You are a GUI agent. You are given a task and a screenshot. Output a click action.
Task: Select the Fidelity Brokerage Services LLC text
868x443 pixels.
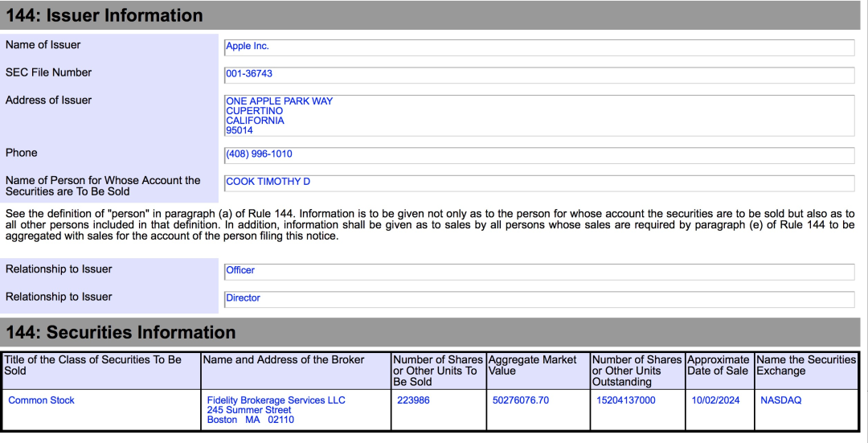(276, 400)
